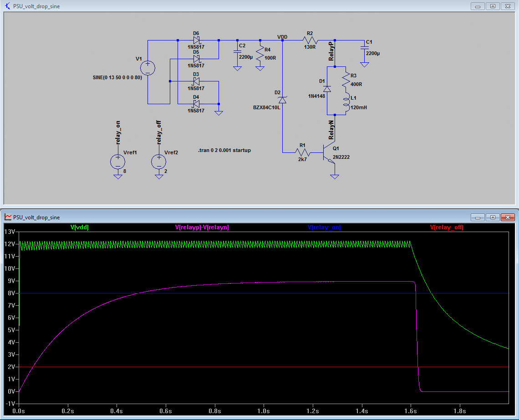Click the SINE(0 13 50 0 0 0 80) value text
This screenshot has height=420, width=519.
click(x=117, y=77)
